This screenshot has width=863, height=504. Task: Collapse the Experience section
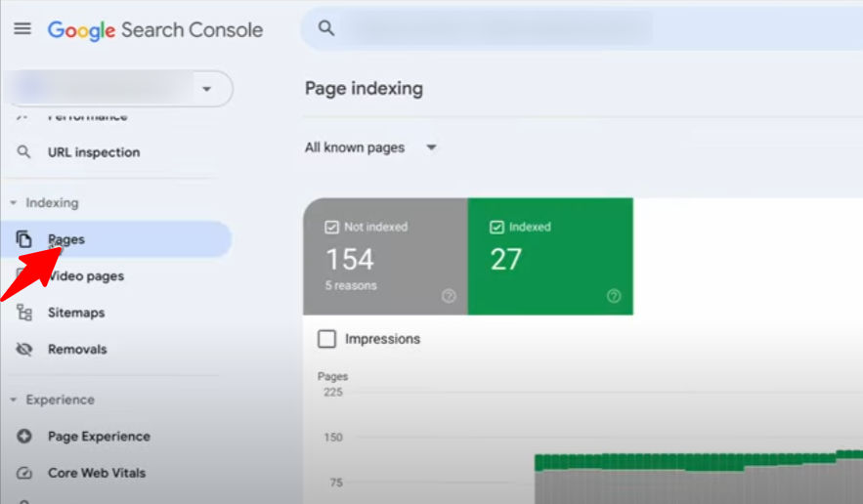pos(14,400)
